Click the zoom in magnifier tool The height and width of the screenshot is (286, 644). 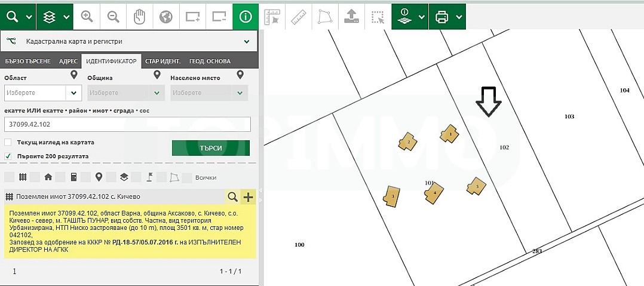[87, 17]
